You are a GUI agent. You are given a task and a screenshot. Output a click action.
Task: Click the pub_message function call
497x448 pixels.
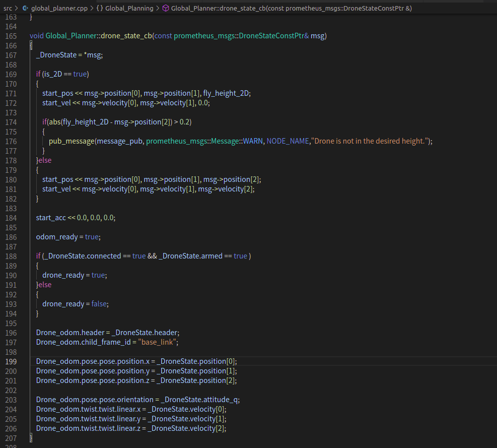(72, 141)
